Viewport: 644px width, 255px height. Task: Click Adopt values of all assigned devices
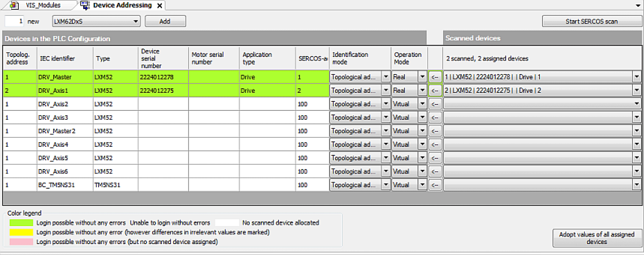[596, 238]
